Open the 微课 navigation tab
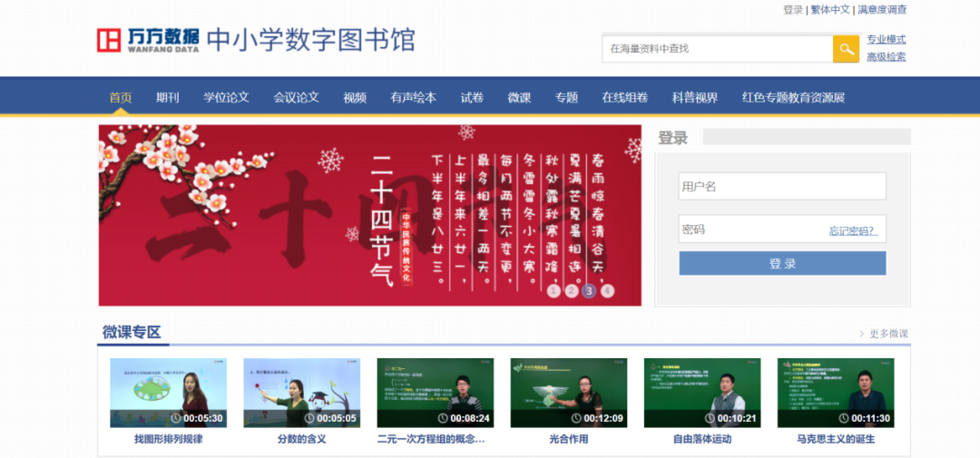 519,97
